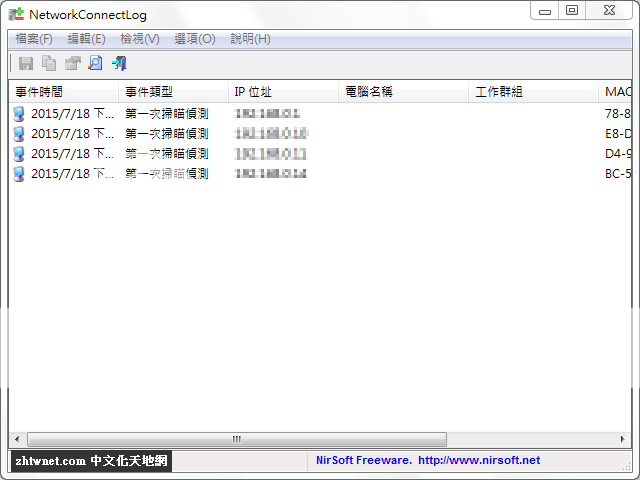The width and height of the screenshot is (640, 480).
Task: Sort by 工作群組 column header
Action: (x=533, y=92)
